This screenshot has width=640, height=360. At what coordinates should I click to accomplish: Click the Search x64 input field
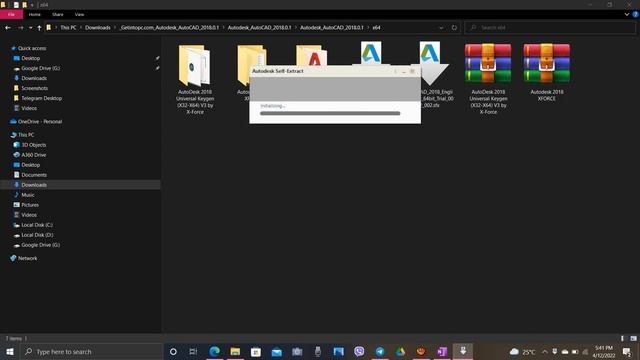pyautogui.click(x=550, y=28)
